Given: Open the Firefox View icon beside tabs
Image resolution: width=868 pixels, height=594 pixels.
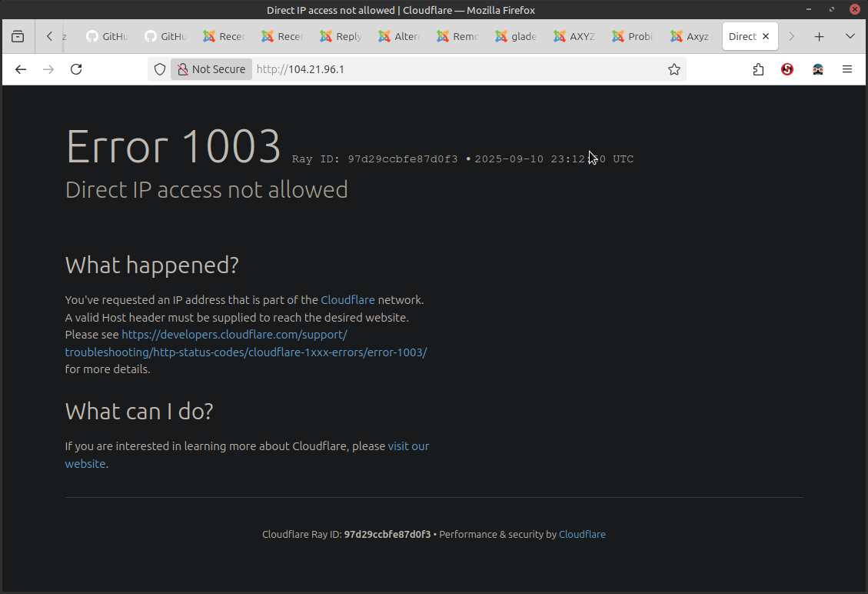Looking at the screenshot, I should click(18, 36).
